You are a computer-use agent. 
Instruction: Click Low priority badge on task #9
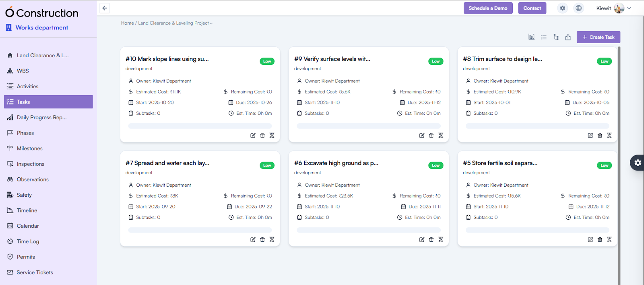coord(436,61)
